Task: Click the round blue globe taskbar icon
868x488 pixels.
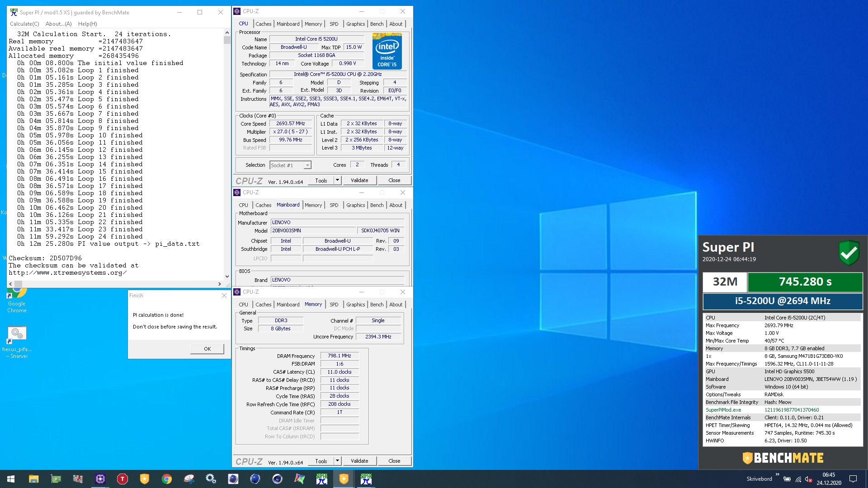Action: tap(255, 479)
